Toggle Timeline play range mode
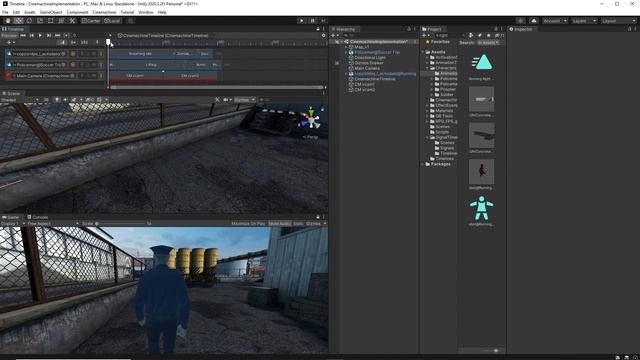 tap(66, 36)
